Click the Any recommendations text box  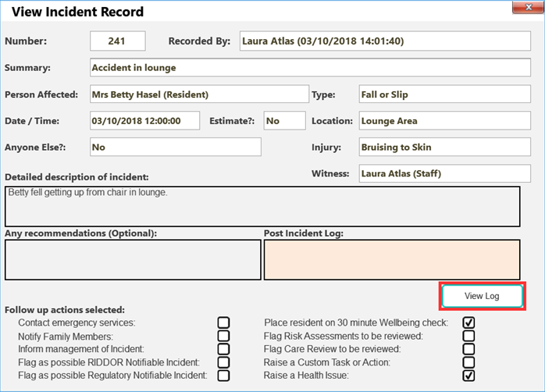133,259
